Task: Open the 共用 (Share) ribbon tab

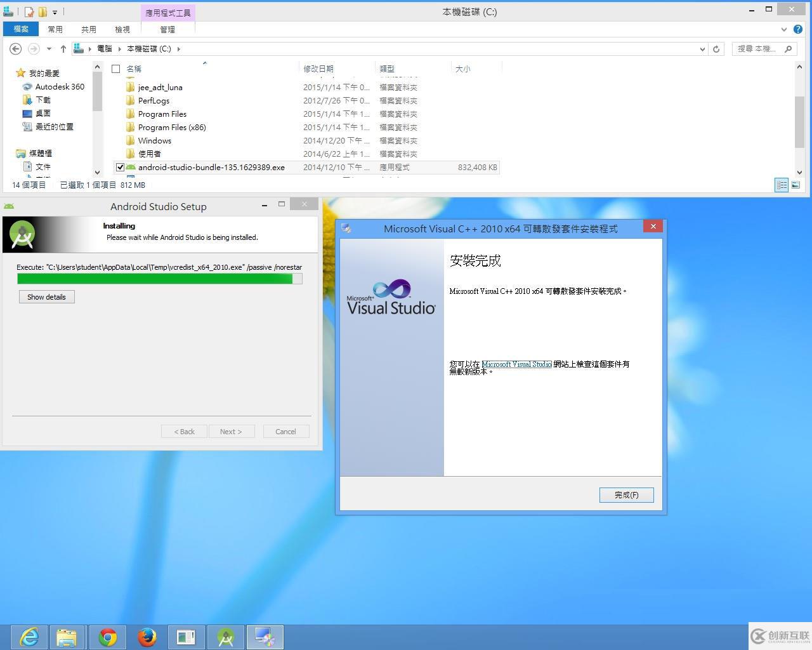Action: tap(89, 29)
